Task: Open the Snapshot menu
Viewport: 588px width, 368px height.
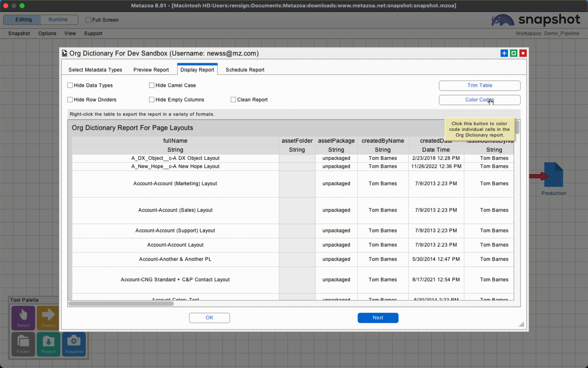Action: pos(19,33)
